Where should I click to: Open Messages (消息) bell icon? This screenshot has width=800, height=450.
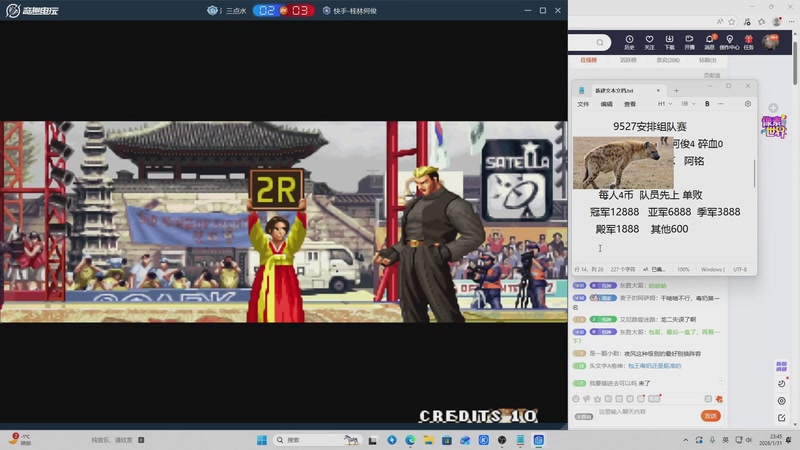pos(709,42)
